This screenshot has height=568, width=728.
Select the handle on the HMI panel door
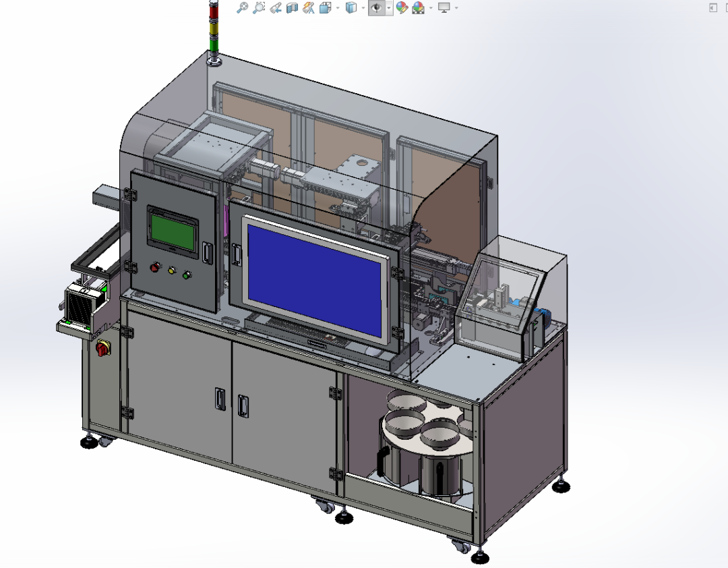[208, 253]
